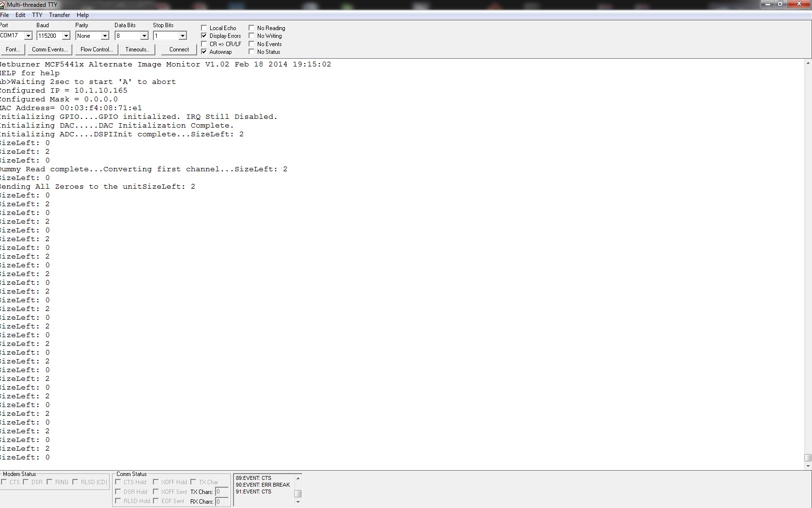Click the Initializing DAC output line
Screen dimensions: 812x508
pyautogui.click(x=117, y=126)
